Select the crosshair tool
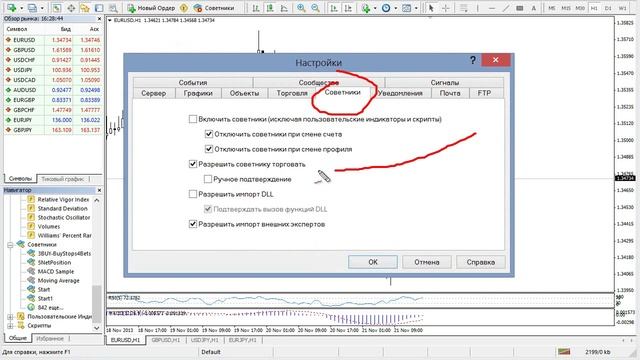Image resolution: width=640 pixels, height=360 pixels. click(446, 8)
